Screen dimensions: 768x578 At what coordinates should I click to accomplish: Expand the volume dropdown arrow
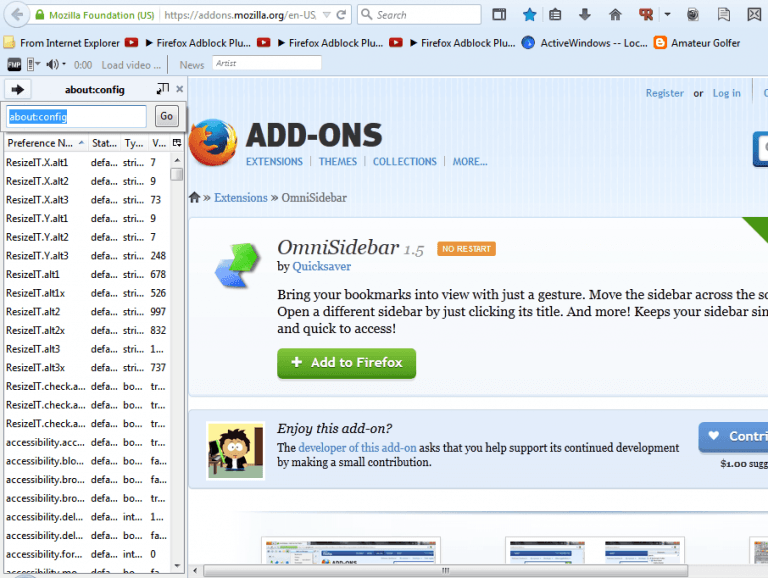click(64, 64)
